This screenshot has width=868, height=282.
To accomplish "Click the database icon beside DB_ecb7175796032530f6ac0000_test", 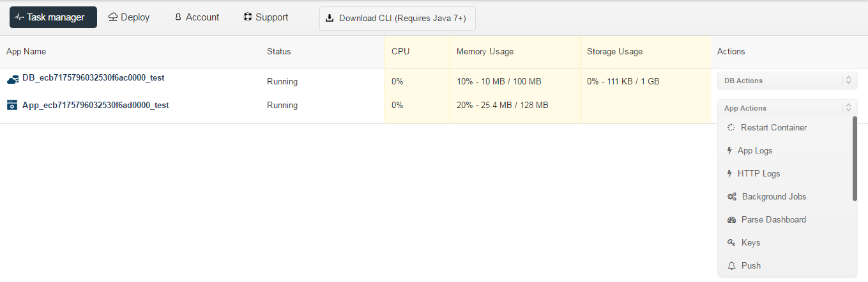I will (x=13, y=79).
